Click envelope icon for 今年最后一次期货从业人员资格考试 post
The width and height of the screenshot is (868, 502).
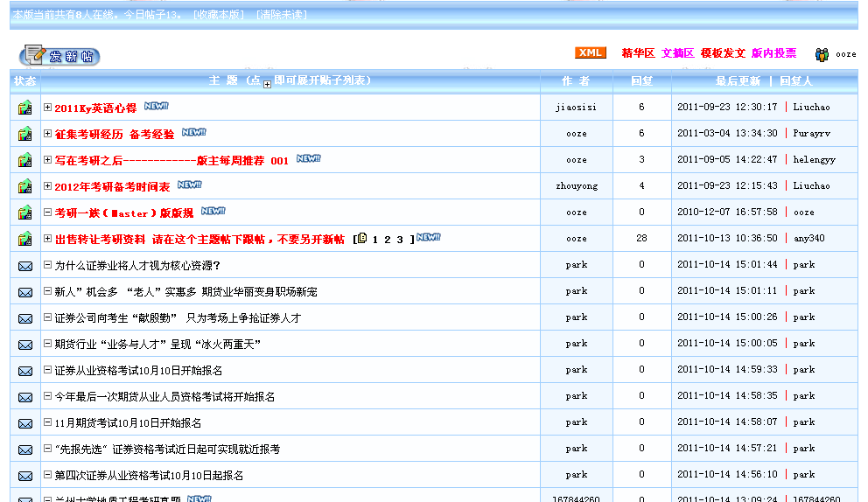25,397
